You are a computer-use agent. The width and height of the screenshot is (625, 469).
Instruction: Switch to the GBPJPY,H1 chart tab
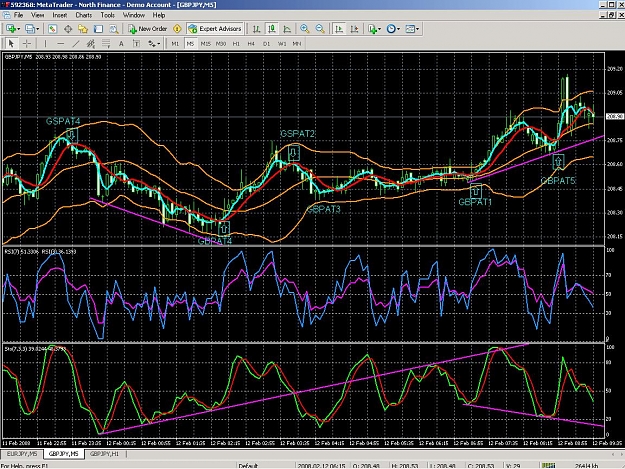(104, 454)
